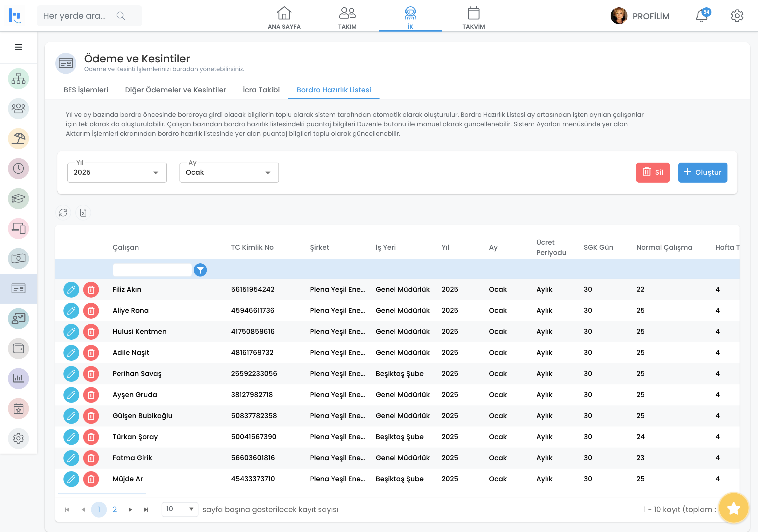
Task: Open the organization chart sidebar icon
Action: coord(18,79)
